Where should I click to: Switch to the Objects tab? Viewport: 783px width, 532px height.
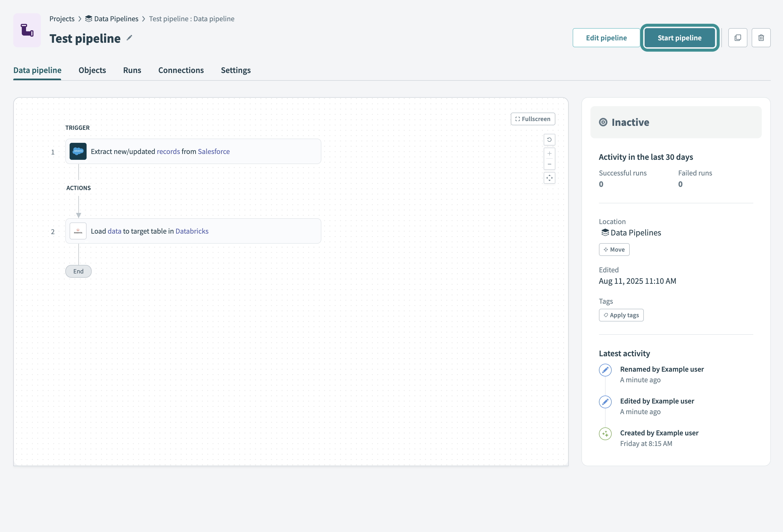[92, 70]
